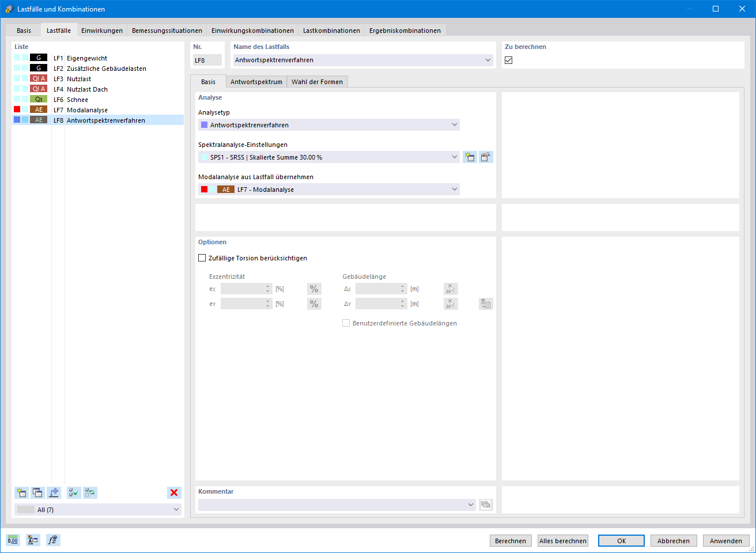Viewport: 756px width, 553px height.
Task: Expand the Kommentar dropdown
Action: [470, 505]
